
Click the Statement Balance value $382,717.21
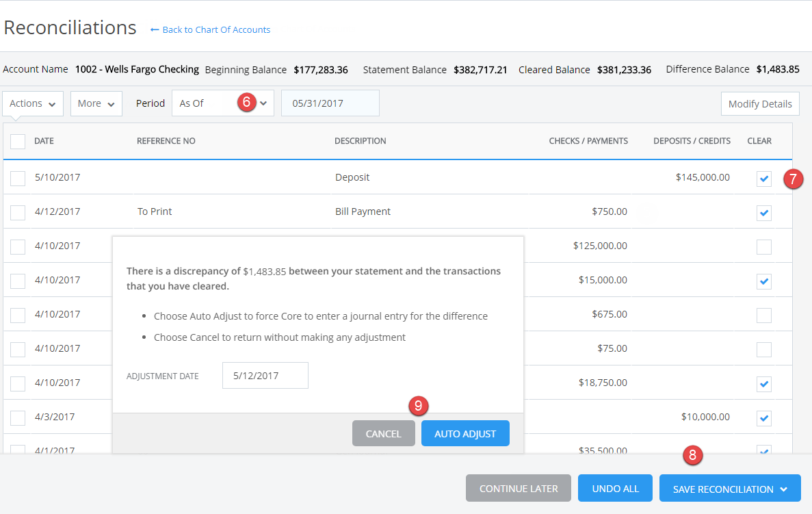[481, 70]
